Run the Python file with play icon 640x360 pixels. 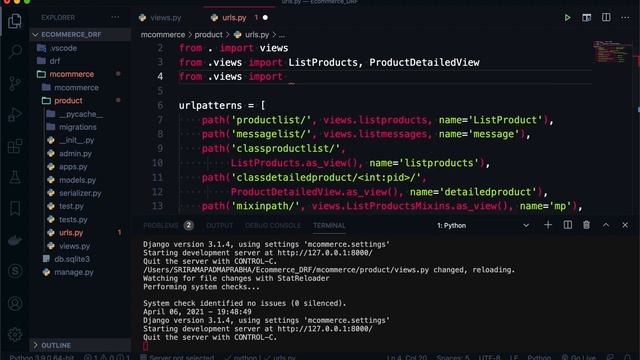tap(567, 18)
